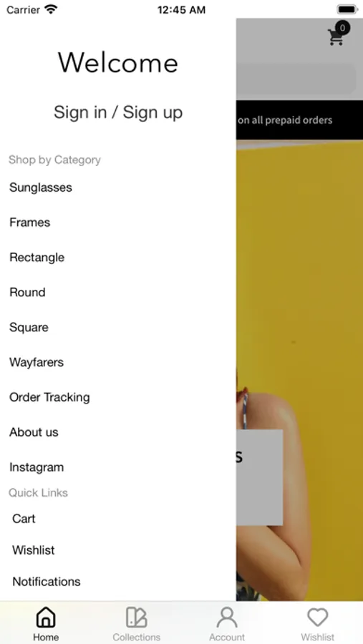Screen dimensions: 363x644
Task: Click Sign in / Sign up
Action: tap(118, 112)
